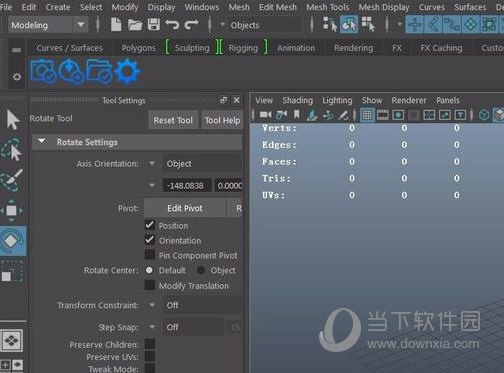This screenshot has height=373, width=504.
Task: Select the arrow Select tool
Action: 13,119
